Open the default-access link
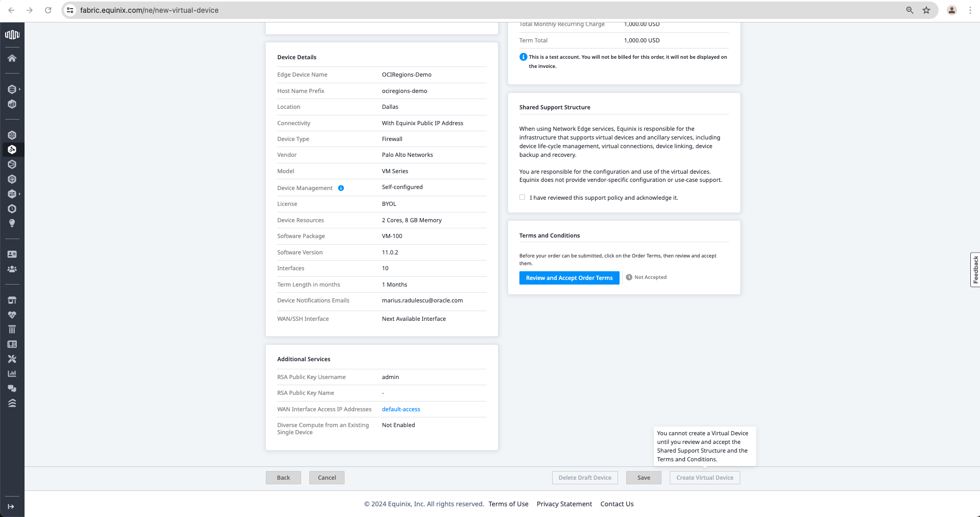Image resolution: width=980 pixels, height=517 pixels. 401,409
